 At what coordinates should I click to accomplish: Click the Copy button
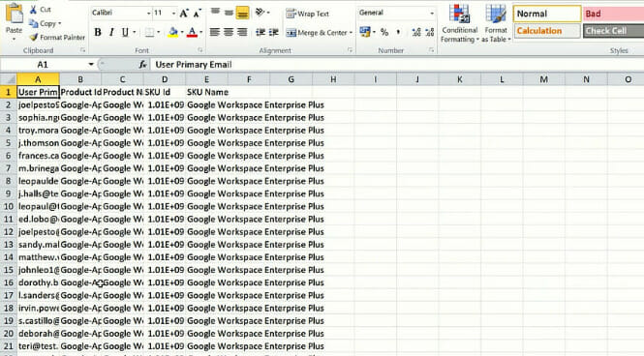tap(45, 24)
